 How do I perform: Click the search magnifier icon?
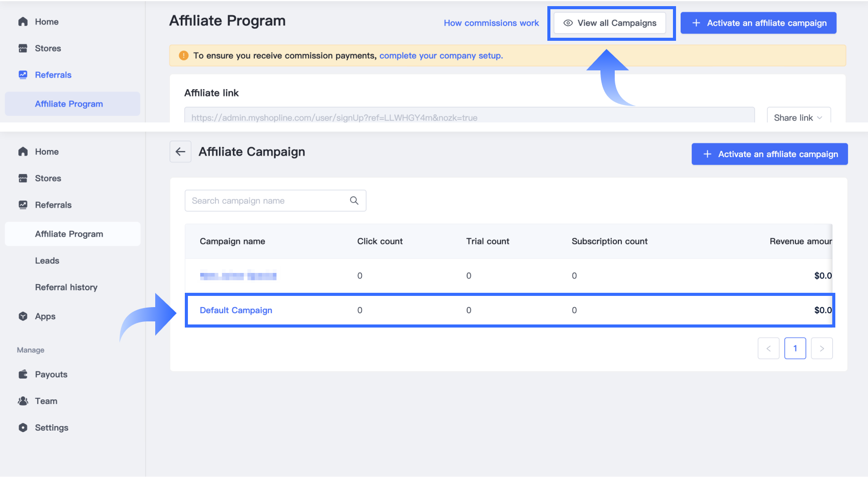click(x=354, y=200)
